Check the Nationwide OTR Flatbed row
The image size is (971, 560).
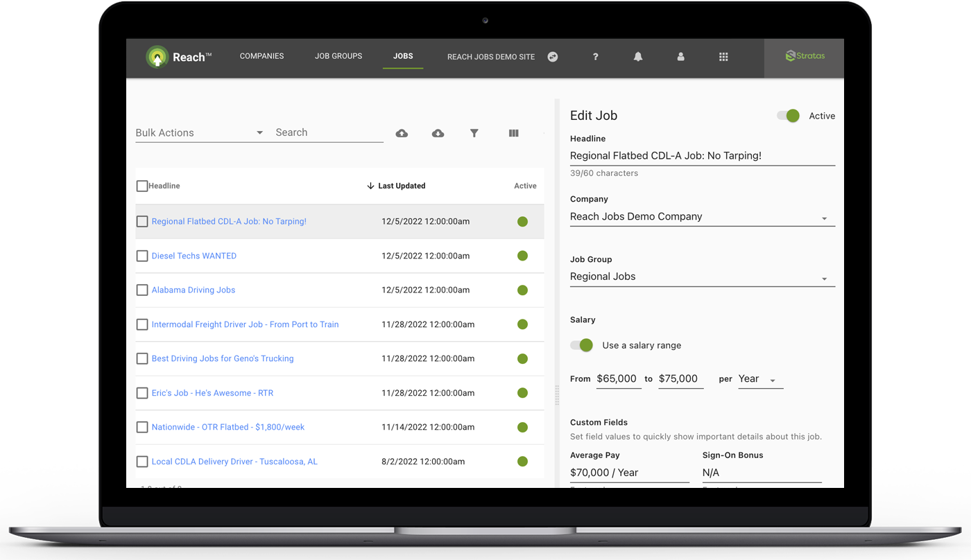click(x=142, y=428)
